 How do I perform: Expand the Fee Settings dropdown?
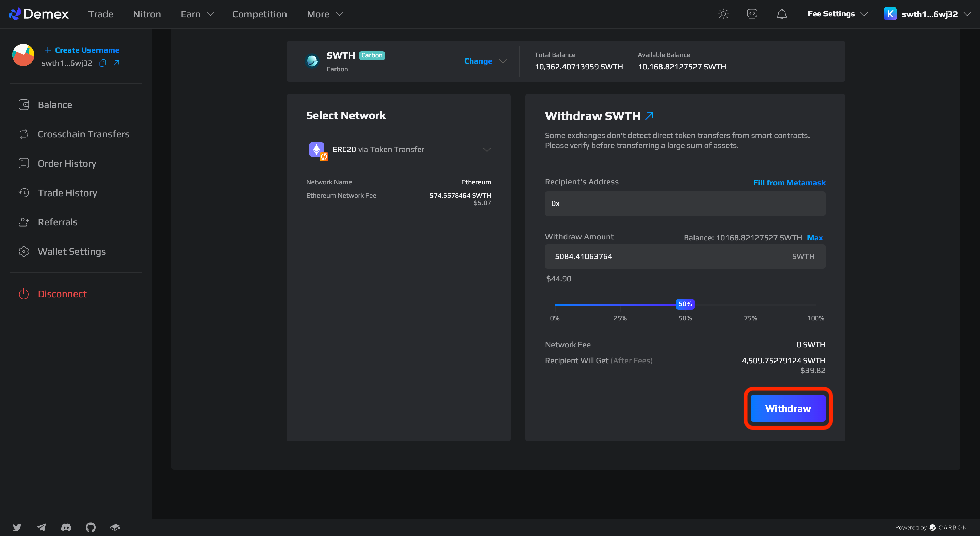coord(837,14)
